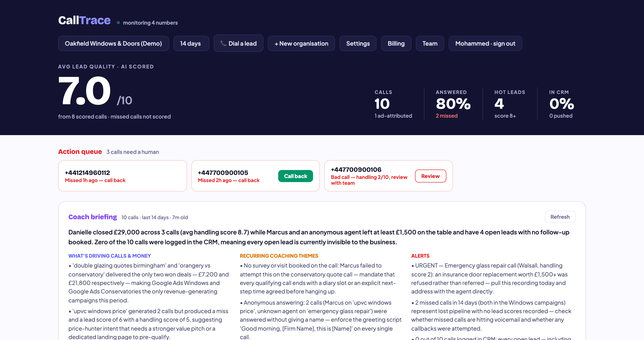The width and height of the screenshot is (644, 340).
Task: Review the bad call from +447700900106
Action: (430, 176)
